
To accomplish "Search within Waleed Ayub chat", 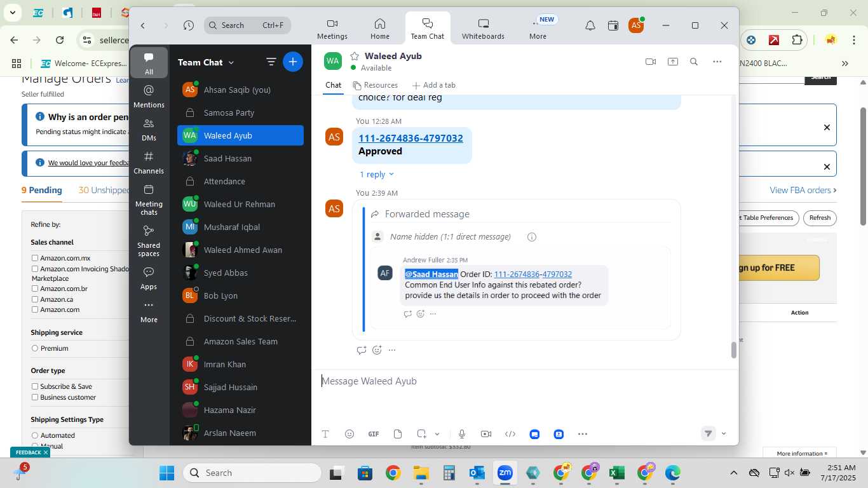I will [x=694, y=62].
